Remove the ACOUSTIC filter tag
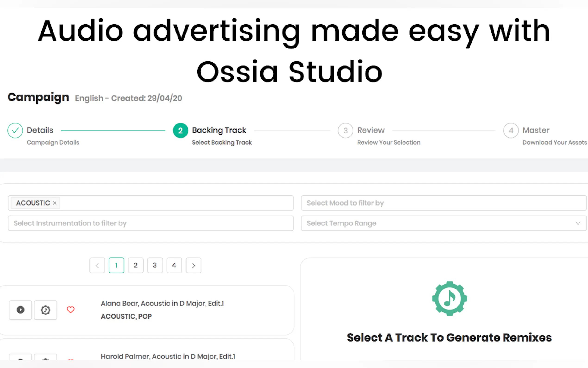This screenshot has width=588, height=368. (x=55, y=203)
